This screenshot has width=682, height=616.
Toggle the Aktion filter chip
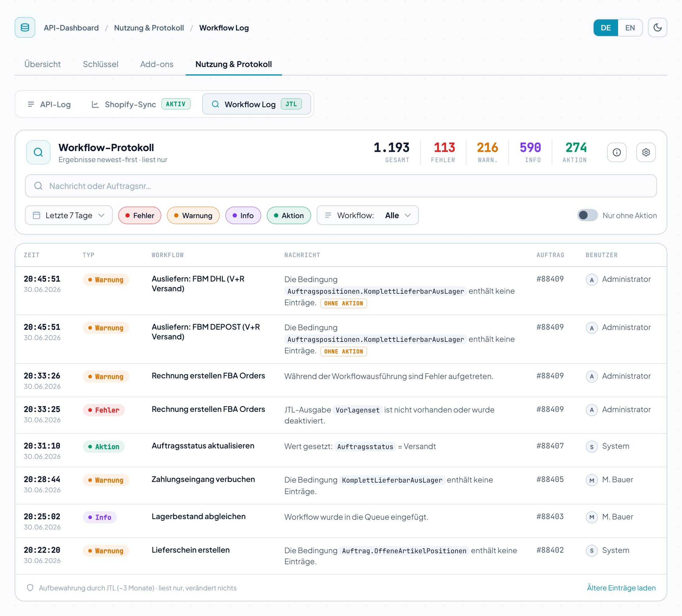tap(289, 215)
